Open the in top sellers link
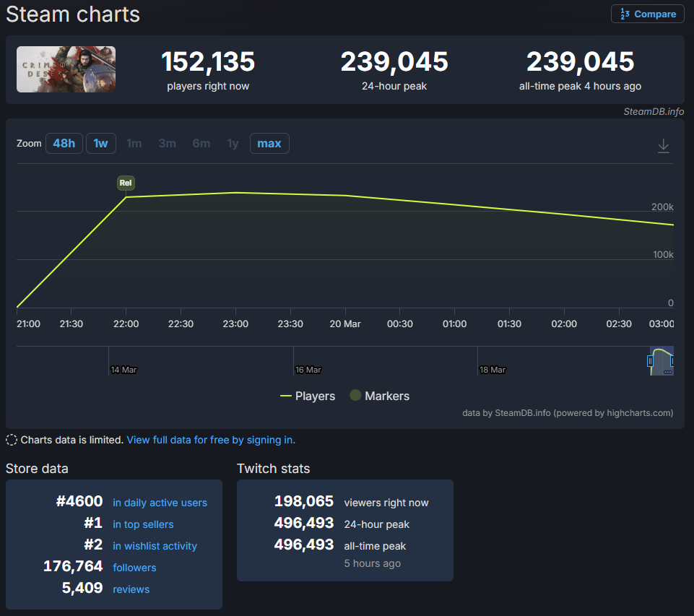This screenshot has height=616, width=694. tap(143, 524)
